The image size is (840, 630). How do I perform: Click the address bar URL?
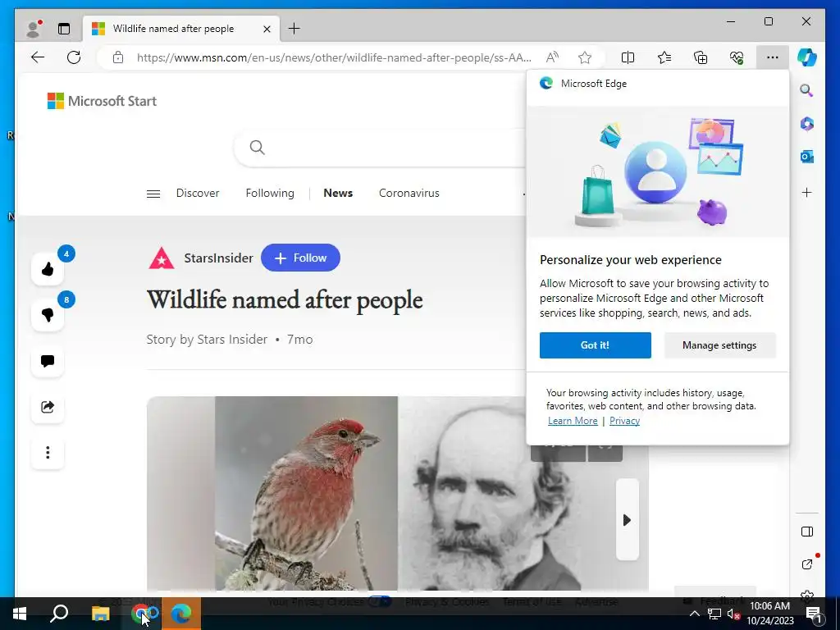pos(334,57)
